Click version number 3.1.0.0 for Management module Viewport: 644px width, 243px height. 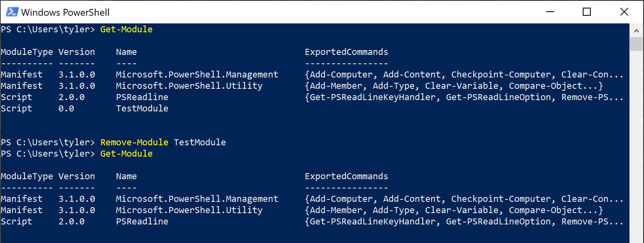point(77,74)
